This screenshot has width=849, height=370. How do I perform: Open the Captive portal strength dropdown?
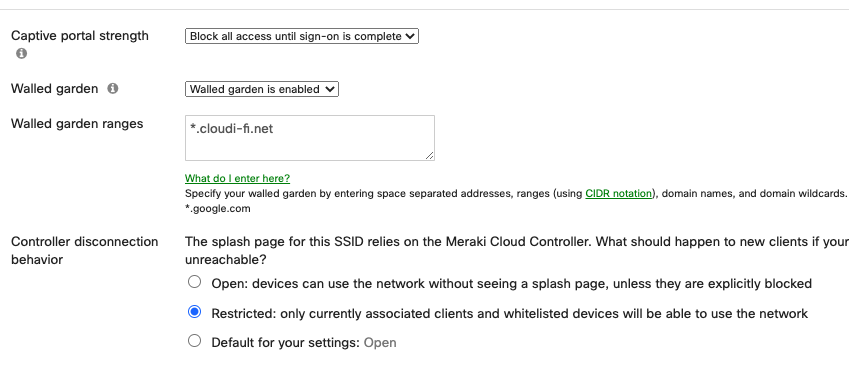(x=302, y=36)
